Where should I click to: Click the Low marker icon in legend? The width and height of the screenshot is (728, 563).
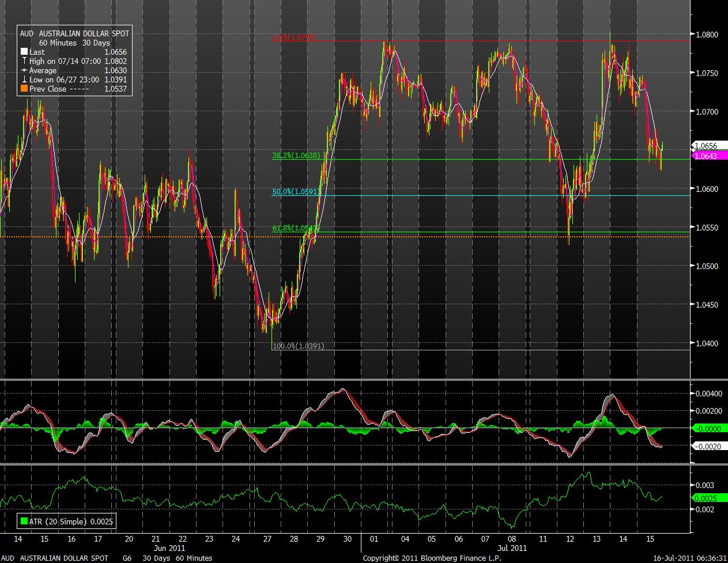tap(24, 80)
